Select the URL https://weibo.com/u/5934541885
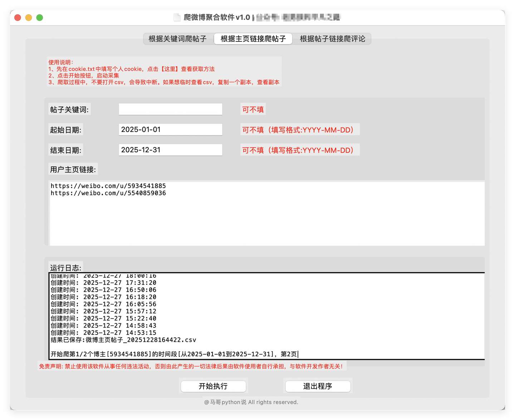The width and height of the screenshot is (515, 420). click(108, 186)
